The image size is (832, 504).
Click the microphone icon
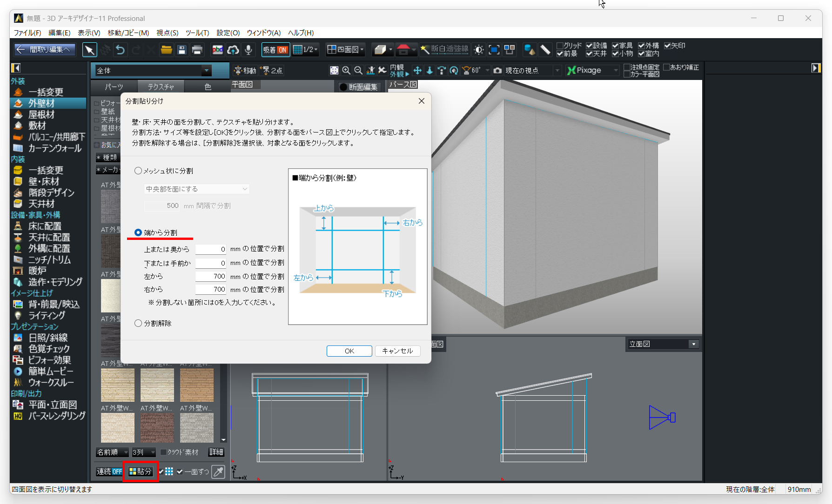248,50
